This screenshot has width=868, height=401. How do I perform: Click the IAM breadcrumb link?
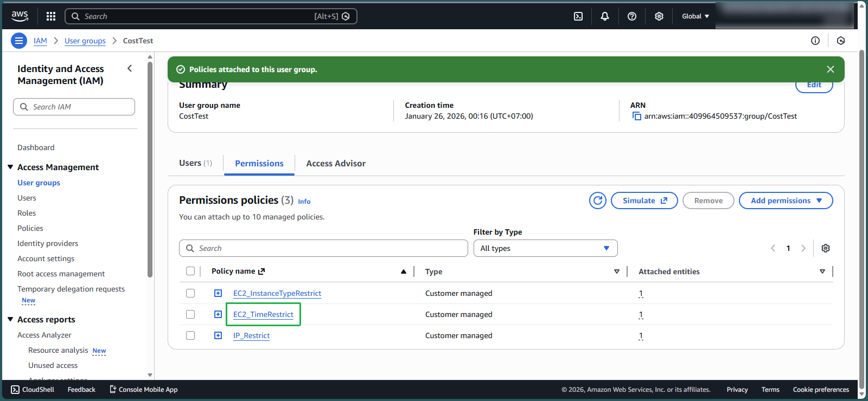click(40, 41)
